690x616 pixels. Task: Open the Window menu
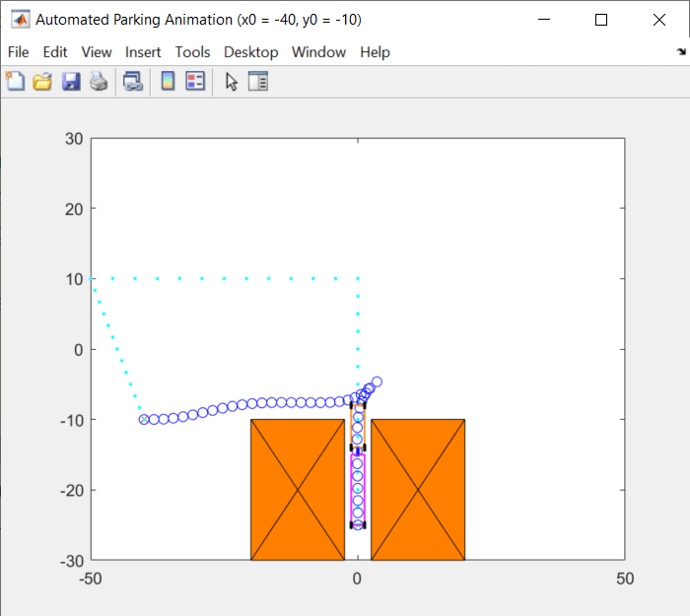click(318, 52)
